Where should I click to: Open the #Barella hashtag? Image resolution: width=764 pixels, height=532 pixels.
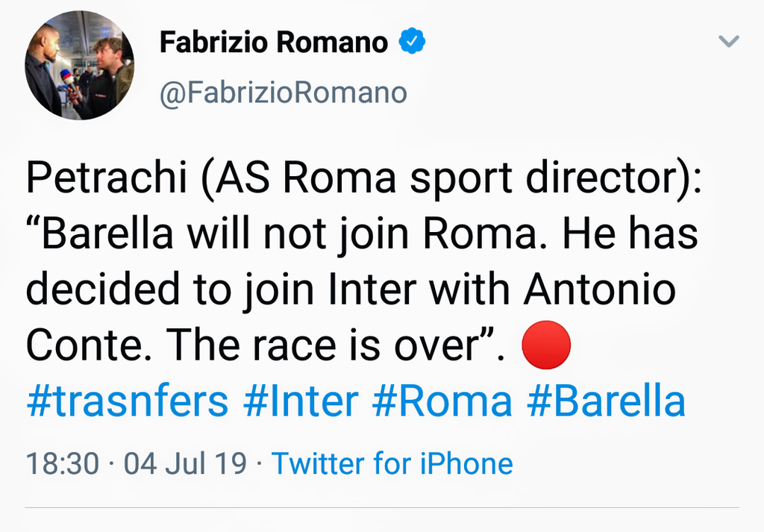point(606,401)
